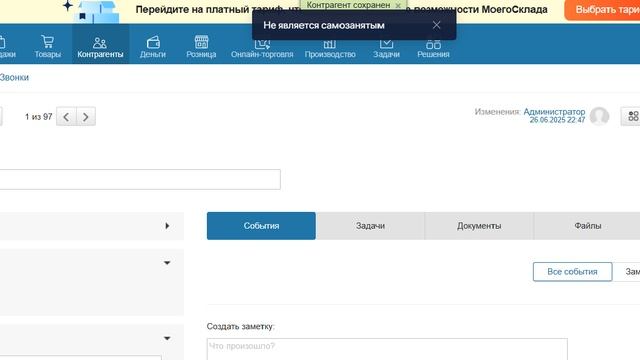Open the grid layout settings icon
Image resolution: width=640 pixels, height=360 pixels.
pyautogui.click(x=633, y=116)
